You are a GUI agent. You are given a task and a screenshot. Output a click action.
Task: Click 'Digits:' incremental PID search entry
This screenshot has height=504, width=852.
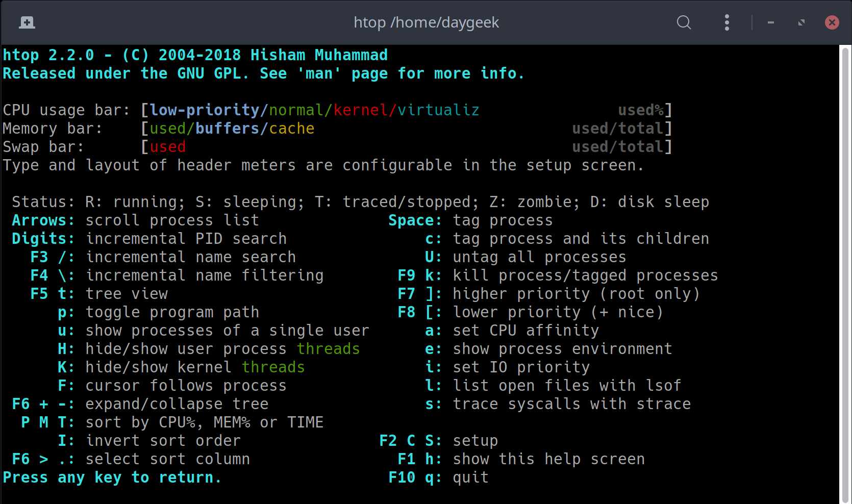[149, 239]
